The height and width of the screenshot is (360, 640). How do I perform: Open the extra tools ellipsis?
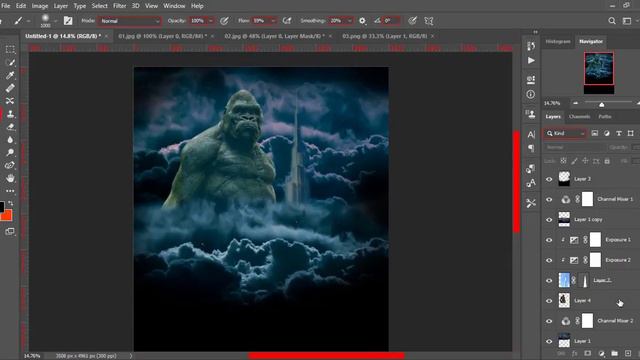10,191
